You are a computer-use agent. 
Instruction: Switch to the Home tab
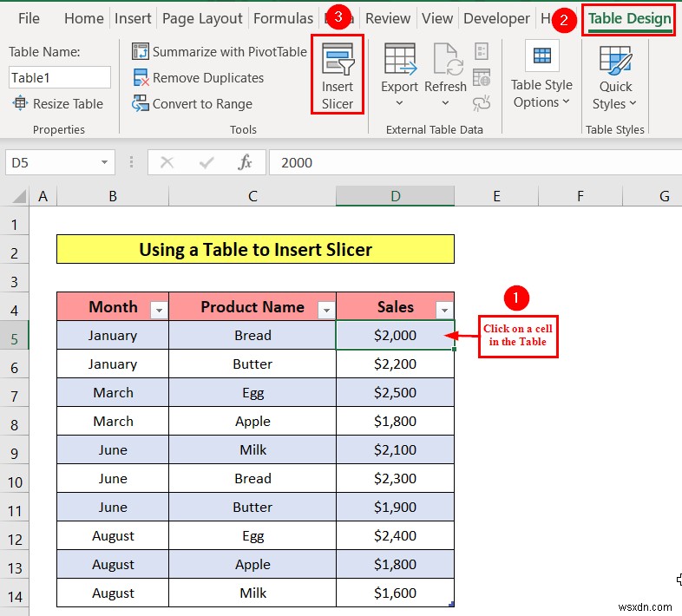tap(84, 19)
